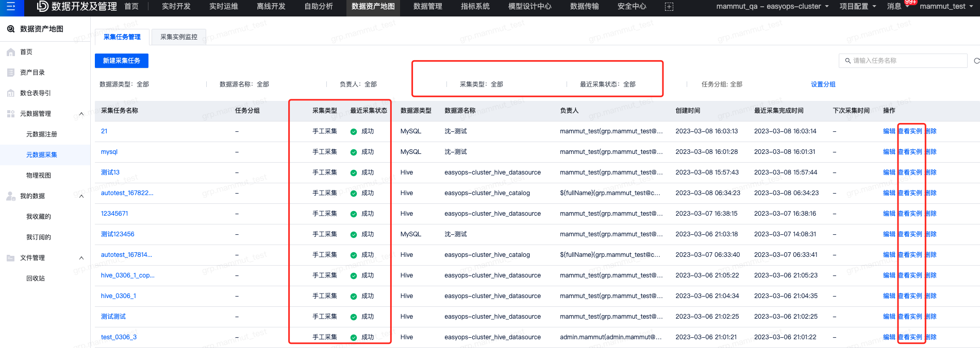The image size is (980, 348).
Task: Open the hamburger menu in the top bar
Action: [x=11, y=7]
